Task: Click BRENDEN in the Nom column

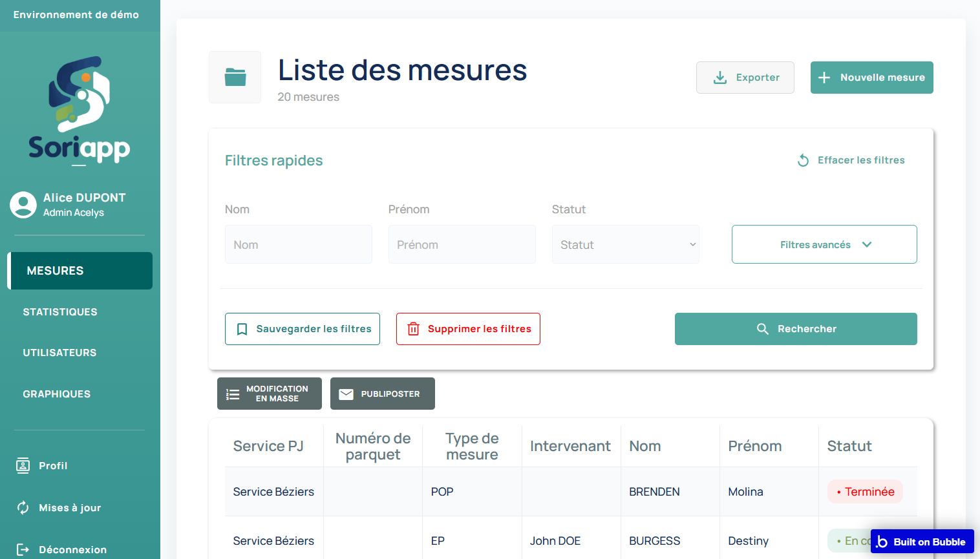Action: point(654,492)
